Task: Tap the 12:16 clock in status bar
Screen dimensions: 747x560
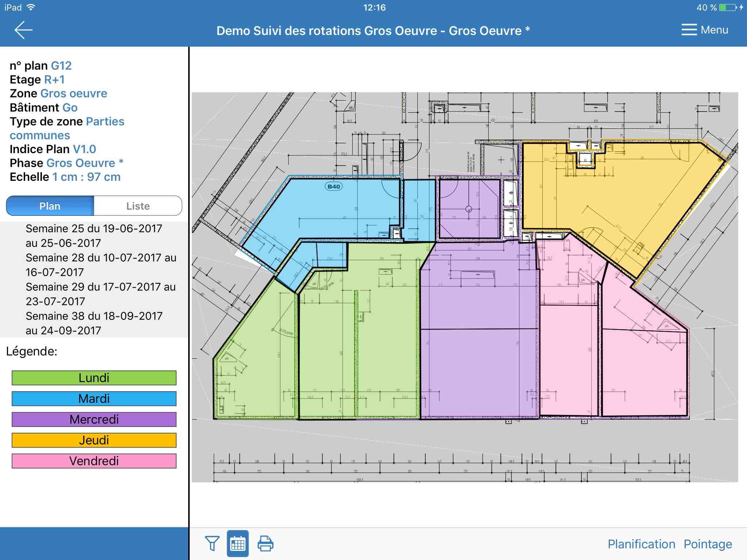Action: [x=374, y=7]
